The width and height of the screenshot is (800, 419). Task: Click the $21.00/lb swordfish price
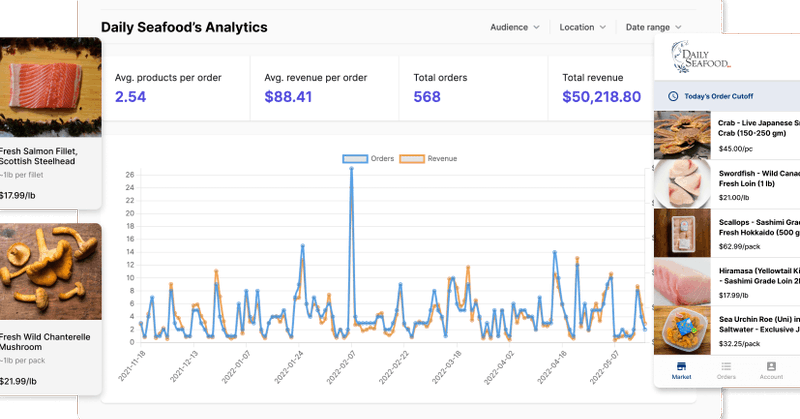[734, 198]
